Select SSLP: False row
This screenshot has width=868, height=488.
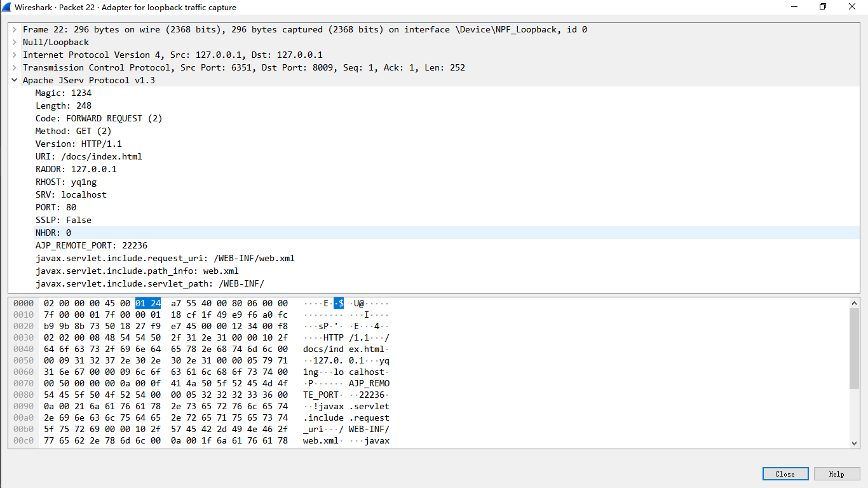coord(64,220)
